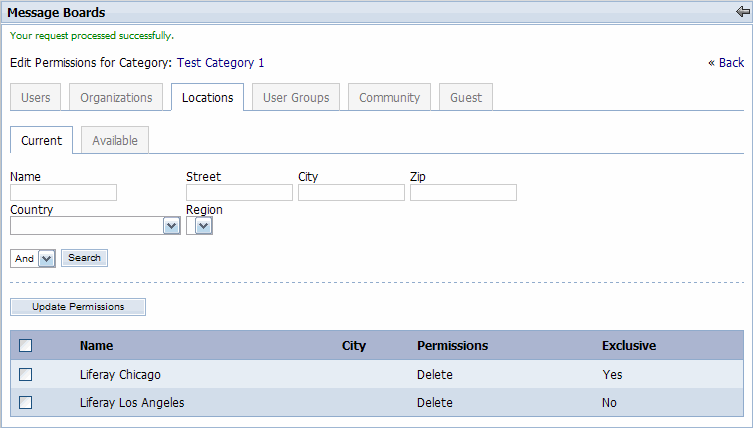Switch to the Users tab
This screenshot has height=428, width=753.
pyautogui.click(x=35, y=98)
